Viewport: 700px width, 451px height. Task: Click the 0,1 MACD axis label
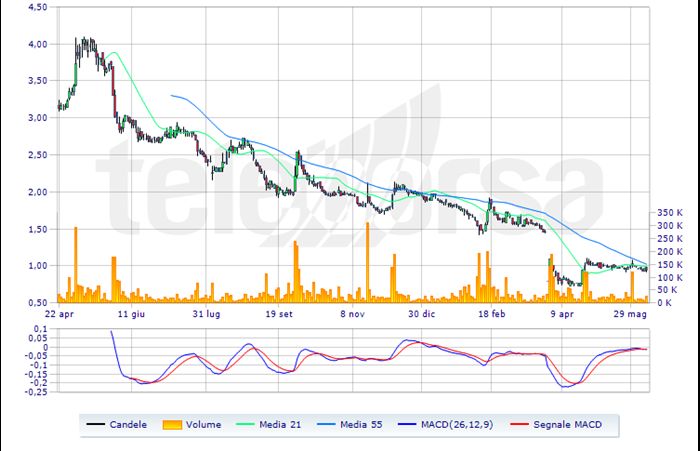click(x=40, y=329)
